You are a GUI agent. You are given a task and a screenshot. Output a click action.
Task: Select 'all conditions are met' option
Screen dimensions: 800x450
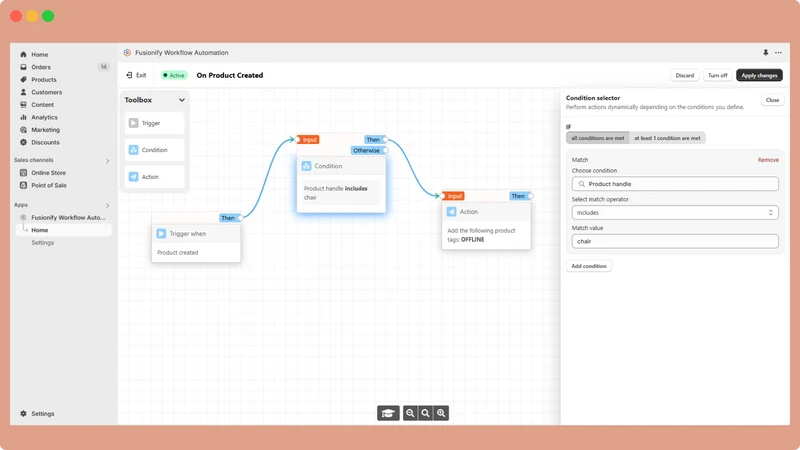[597, 138]
